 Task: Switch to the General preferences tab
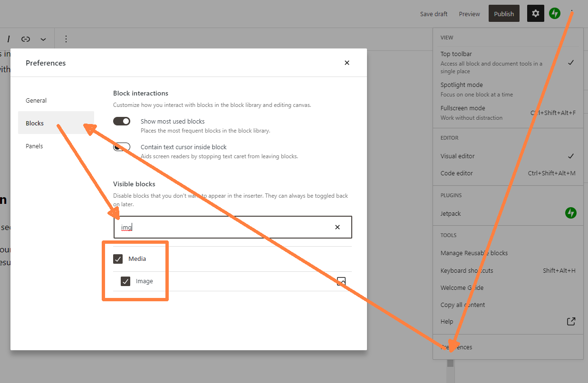tap(56, 100)
